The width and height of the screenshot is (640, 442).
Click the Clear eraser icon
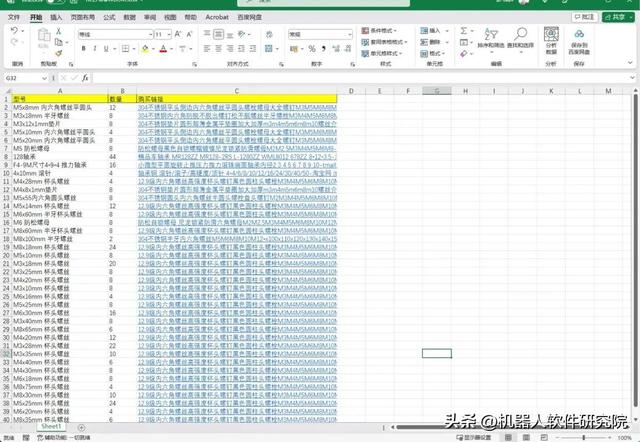coord(464,53)
